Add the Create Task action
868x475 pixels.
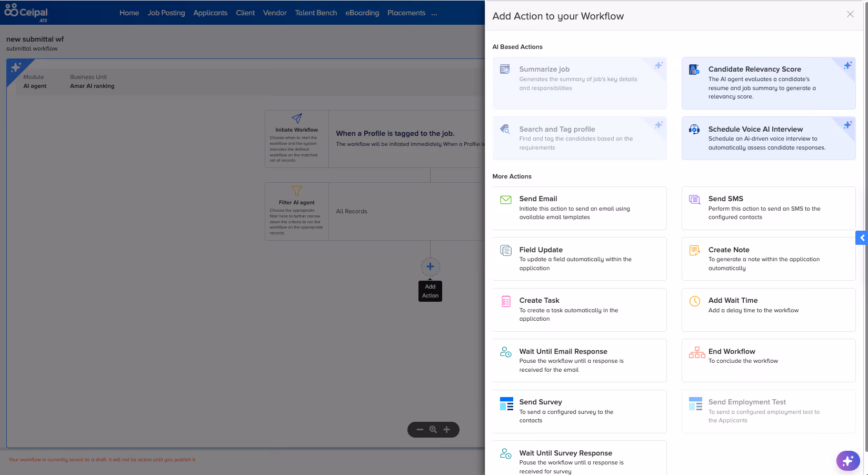580,310
